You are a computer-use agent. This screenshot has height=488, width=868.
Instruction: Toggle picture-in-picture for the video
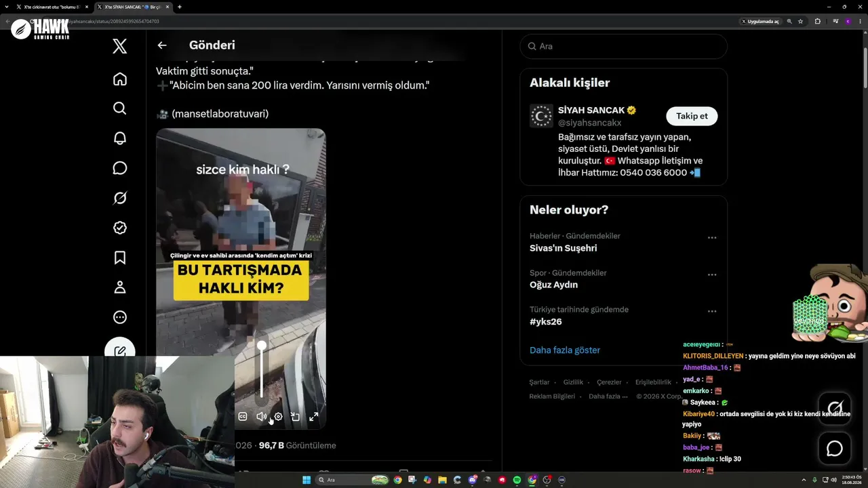[296, 417]
